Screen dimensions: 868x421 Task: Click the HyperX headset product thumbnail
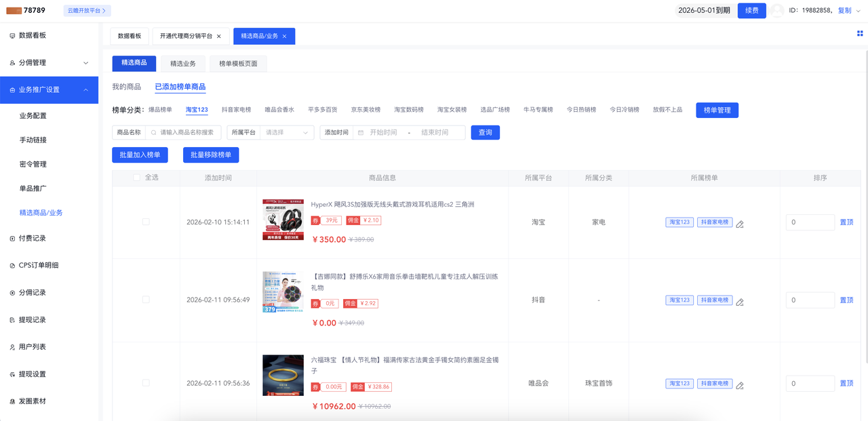283,220
